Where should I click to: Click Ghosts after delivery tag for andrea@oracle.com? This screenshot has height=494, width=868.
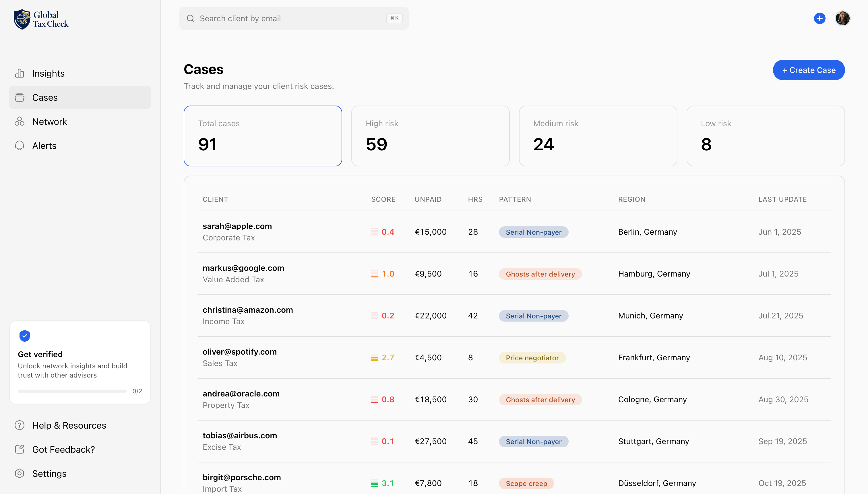coord(540,400)
